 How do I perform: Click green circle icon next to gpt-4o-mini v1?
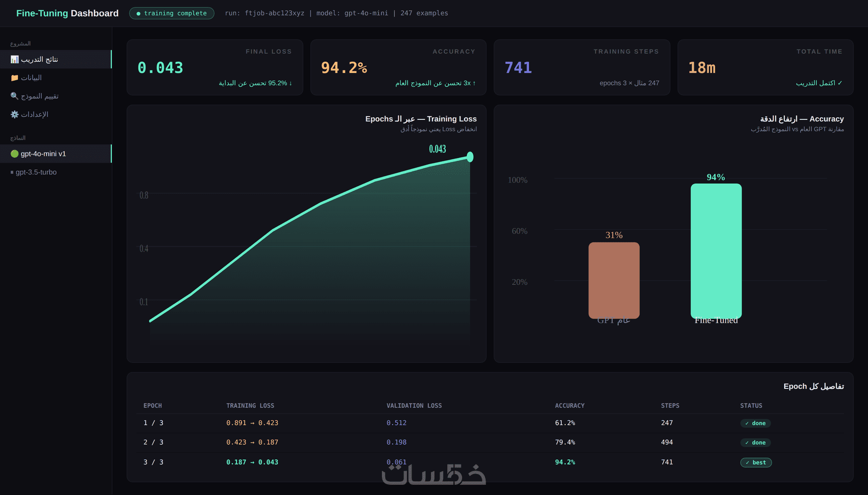[14, 154]
